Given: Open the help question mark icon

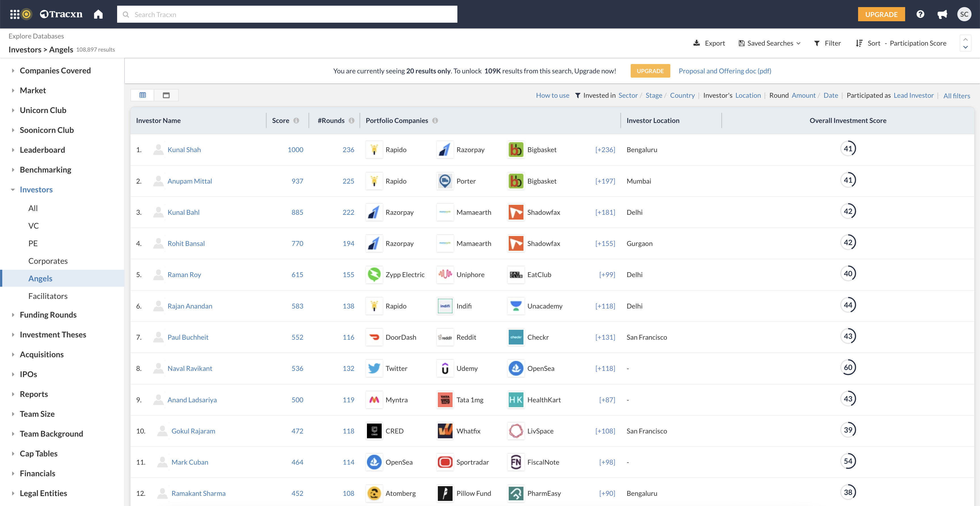Looking at the screenshot, I should tap(920, 14).
